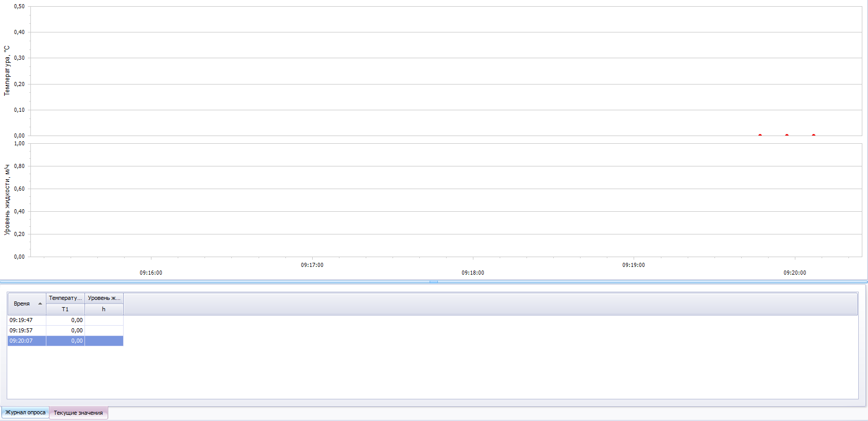Click T1 value in the 09:19:57 row

pos(66,330)
